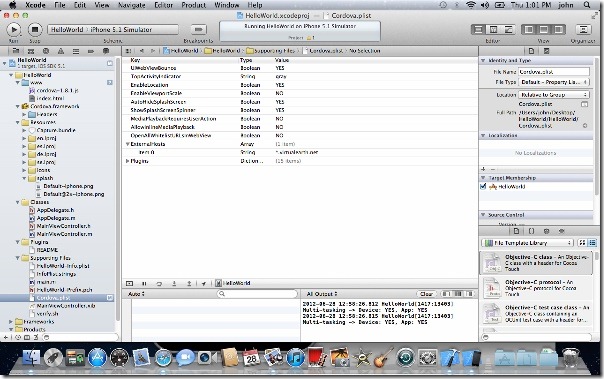Select the Assistant editor icon
Viewport: 604px width, 379px height.
[x=493, y=30]
